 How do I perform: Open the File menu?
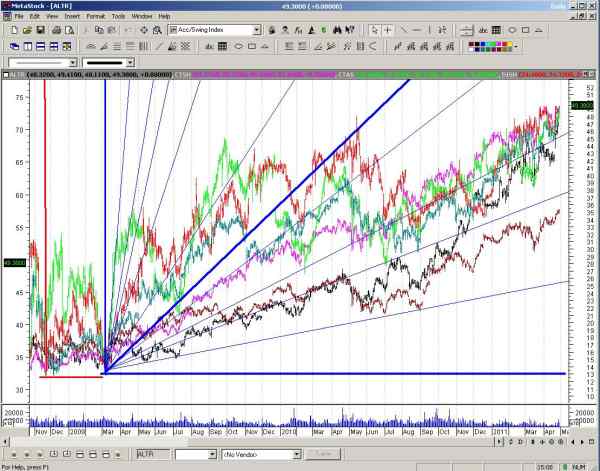click(19, 16)
